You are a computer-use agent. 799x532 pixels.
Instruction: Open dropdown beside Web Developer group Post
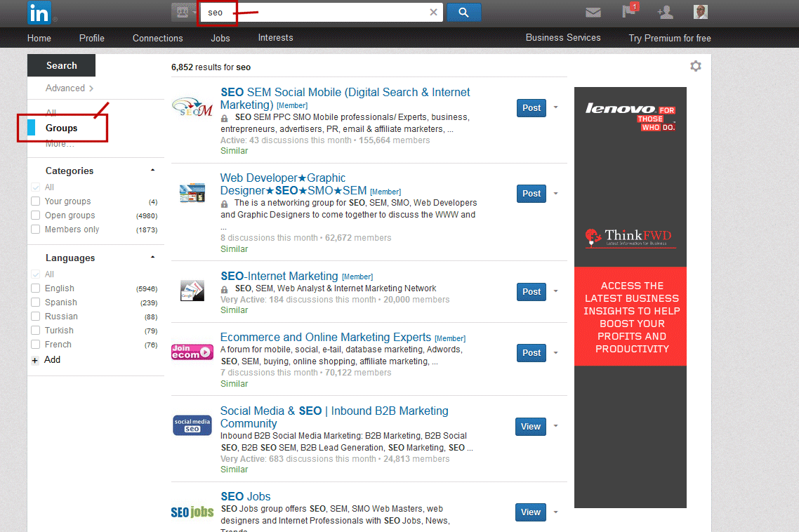click(556, 194)
